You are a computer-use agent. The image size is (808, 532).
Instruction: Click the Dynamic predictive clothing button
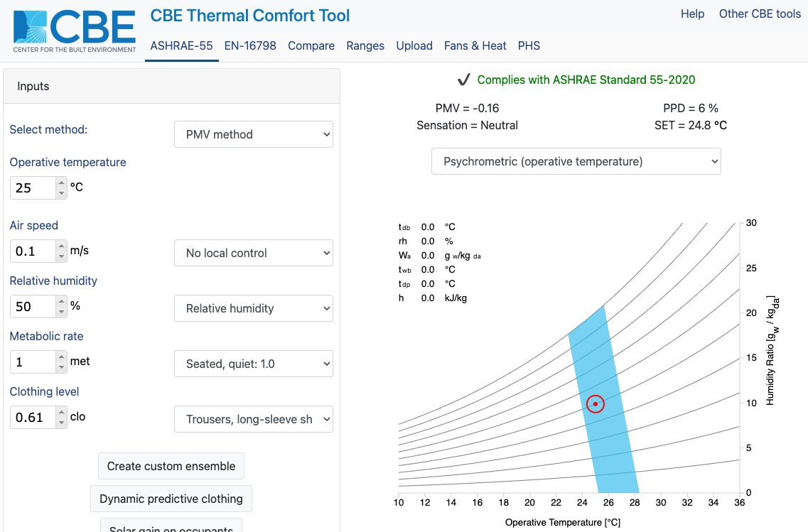point(171,499)
